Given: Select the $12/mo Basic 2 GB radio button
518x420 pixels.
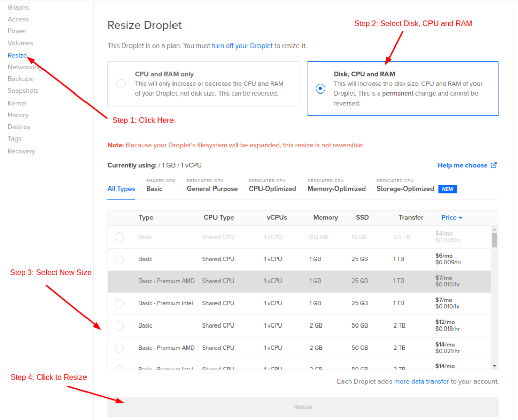Looking at the screenshot, I should (119, 326).
